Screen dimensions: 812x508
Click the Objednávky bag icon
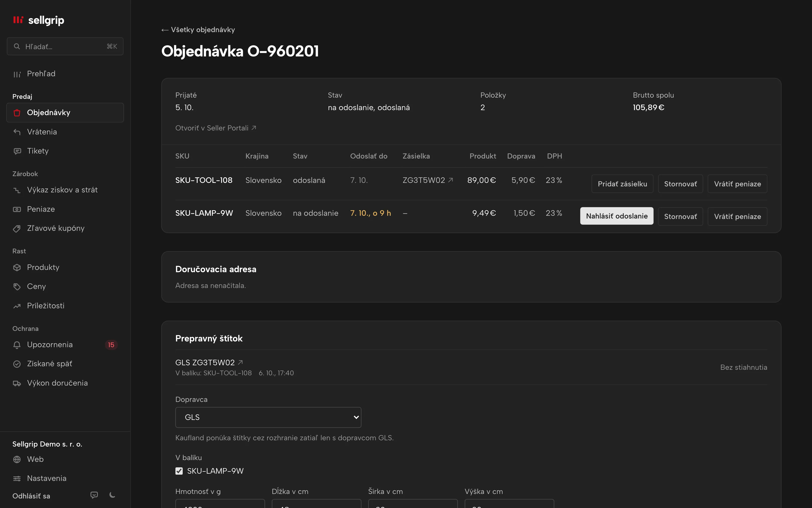click(17, 113)
